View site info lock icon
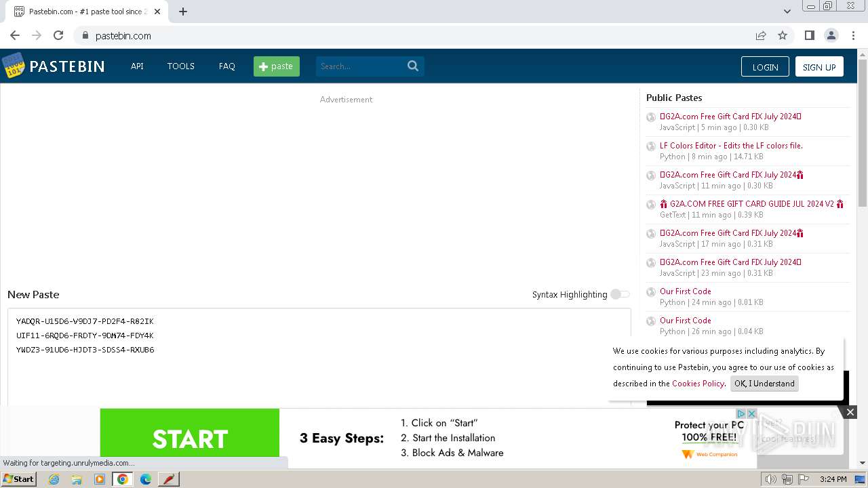 click(85, 35)
